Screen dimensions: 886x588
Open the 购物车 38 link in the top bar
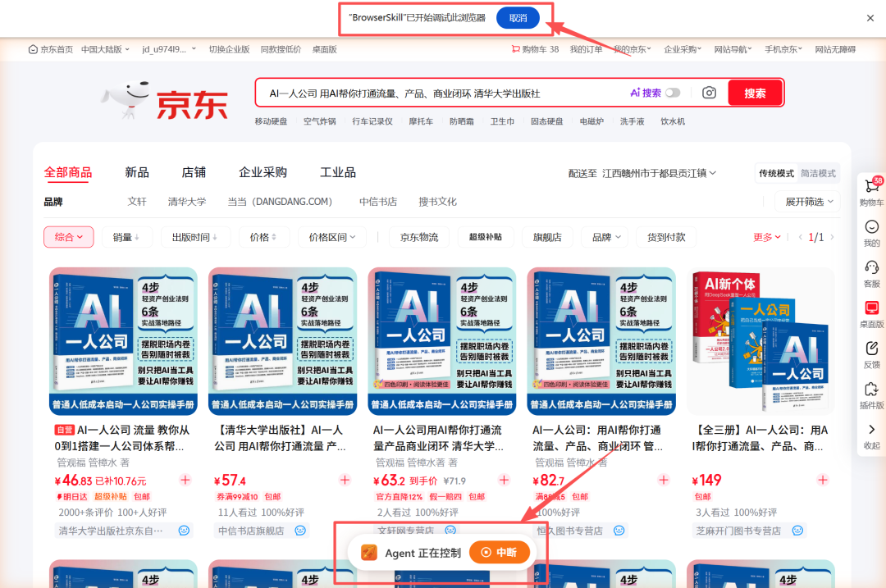(535, 49)
